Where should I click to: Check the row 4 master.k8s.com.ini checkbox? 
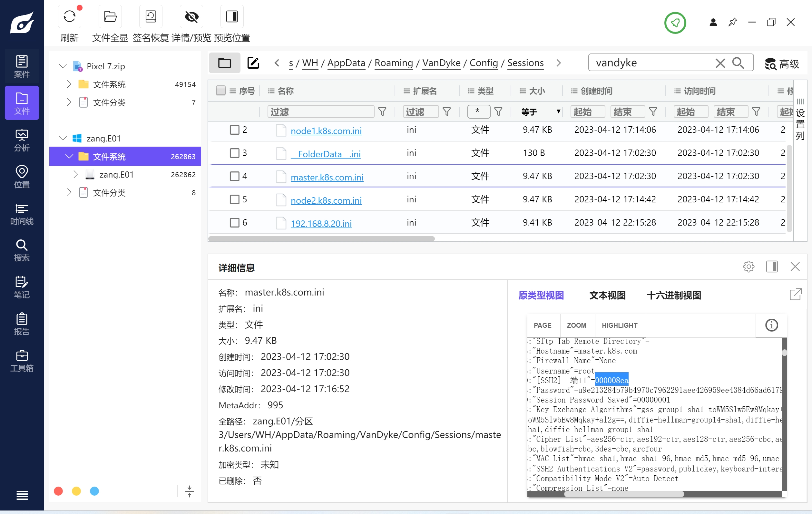pos(234,176)
